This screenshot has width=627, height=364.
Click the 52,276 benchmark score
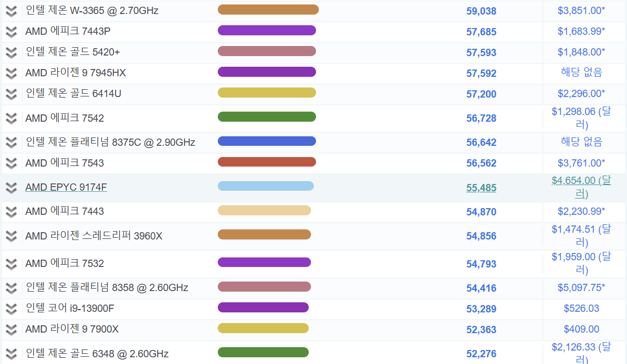tap(481, 353)
